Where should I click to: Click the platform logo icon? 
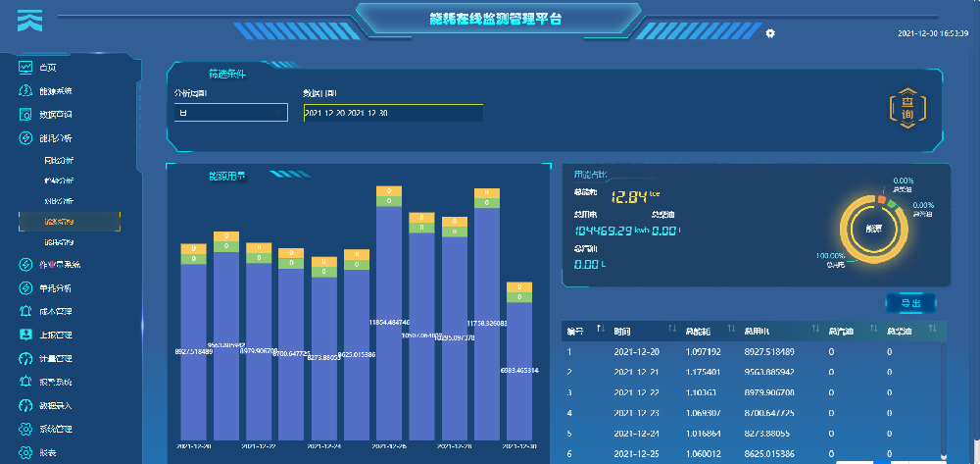tap(30, 20)
